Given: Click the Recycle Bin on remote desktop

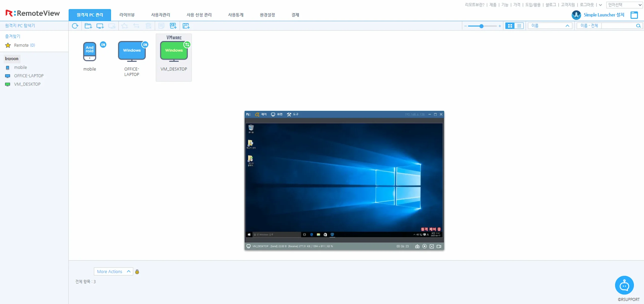Looking at the screenshot, I should pyautogui.click(x=251, y=129).
